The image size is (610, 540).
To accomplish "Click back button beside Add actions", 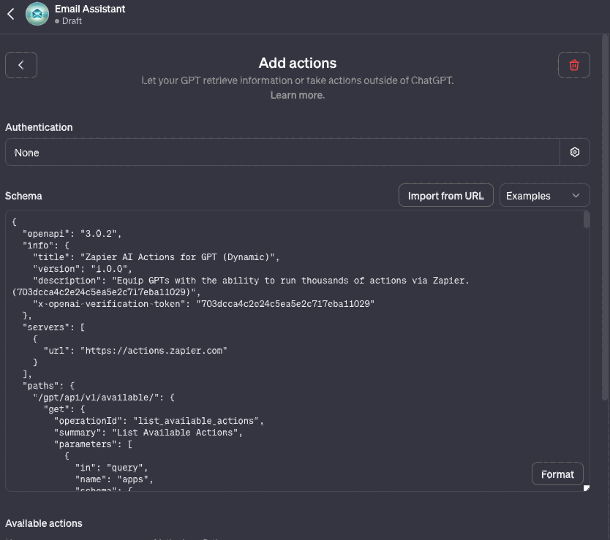I will click(x=21, y=65).
